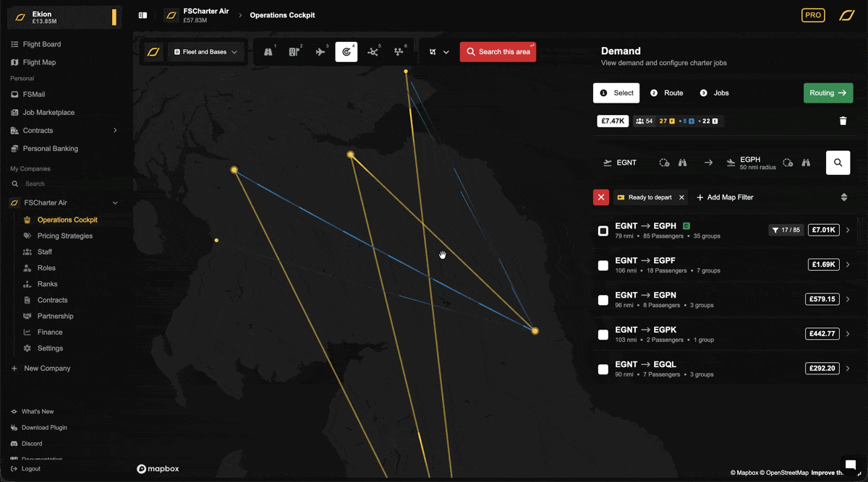Click the green Routing button
The image size is (868, 482).
pyautogui.click(x=827, y=93)
